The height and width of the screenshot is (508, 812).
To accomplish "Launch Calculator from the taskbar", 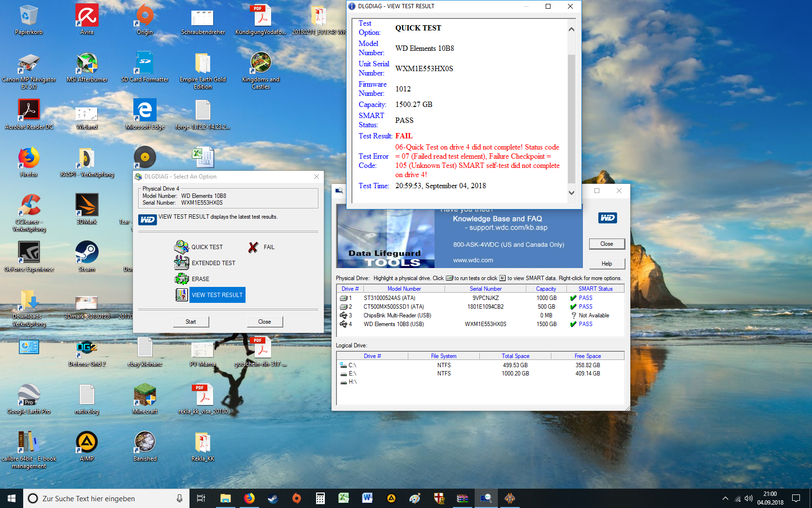I will point(320,498).
